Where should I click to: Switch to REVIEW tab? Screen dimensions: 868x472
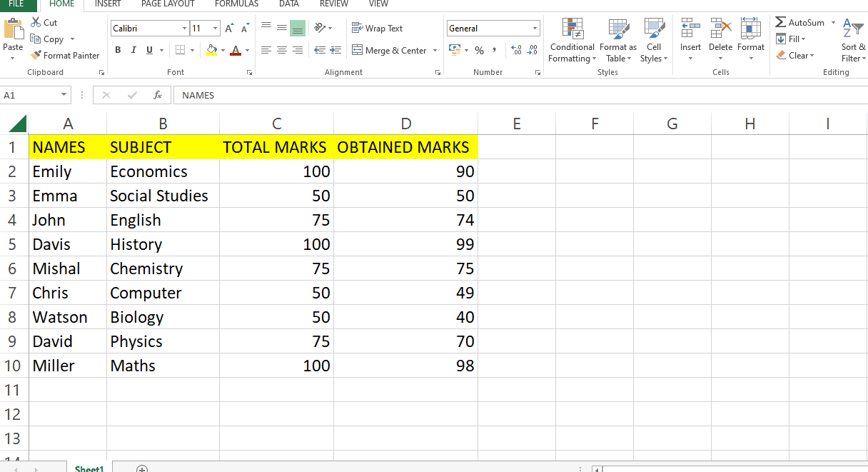(334, 4)
